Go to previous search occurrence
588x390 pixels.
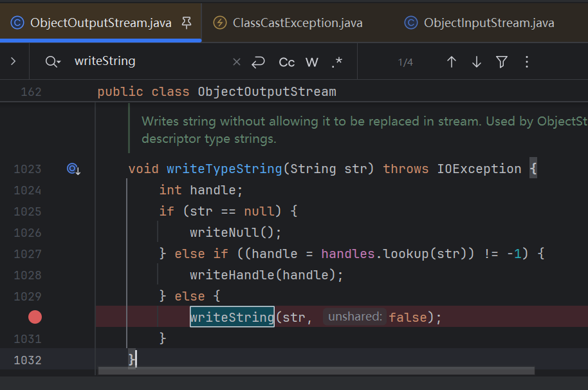(x=452, y=62)
